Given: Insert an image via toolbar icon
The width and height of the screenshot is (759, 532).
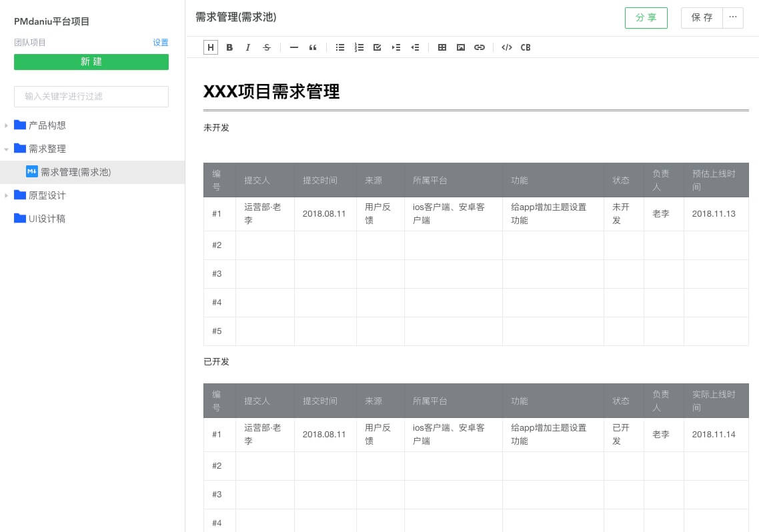Looking at the screenshot, I should coord(461,47).
